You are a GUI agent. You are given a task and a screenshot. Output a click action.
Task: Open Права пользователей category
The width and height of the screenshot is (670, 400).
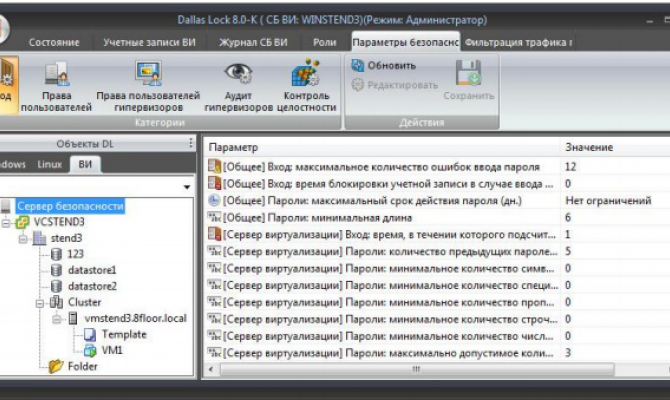pos(56,85)
